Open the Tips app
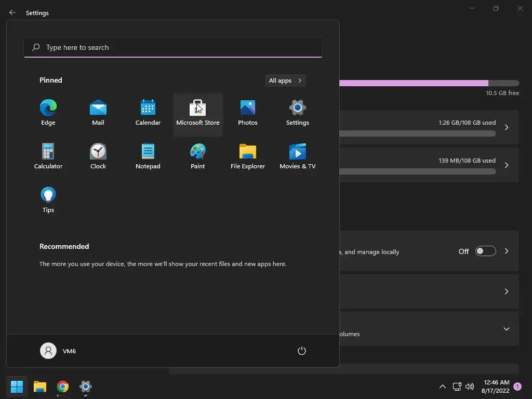The width and height of the screenshot is (532, 399). (x=48, y=201)
